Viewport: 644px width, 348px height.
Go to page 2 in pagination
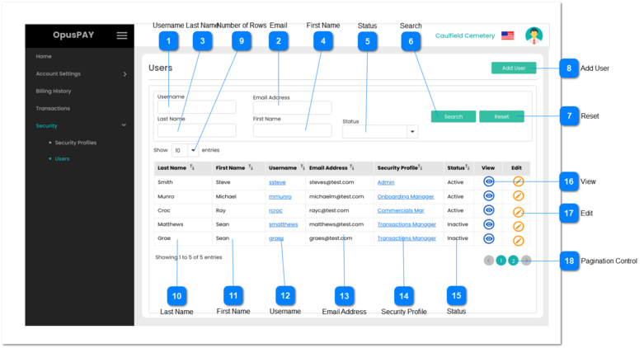513,261
